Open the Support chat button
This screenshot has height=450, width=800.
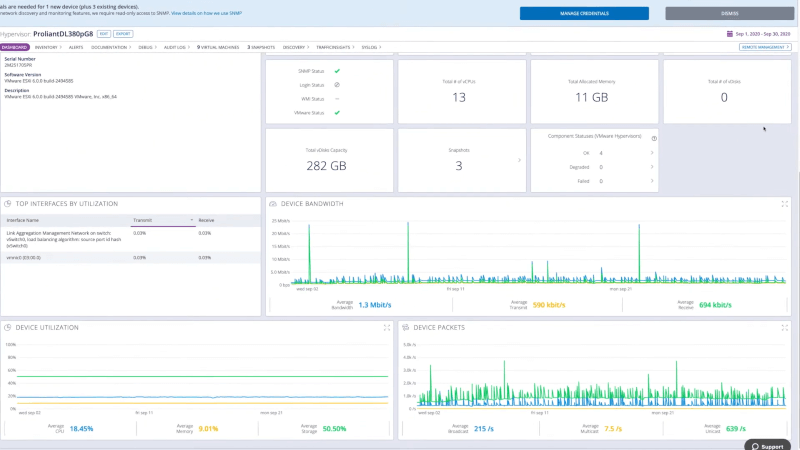767,446
